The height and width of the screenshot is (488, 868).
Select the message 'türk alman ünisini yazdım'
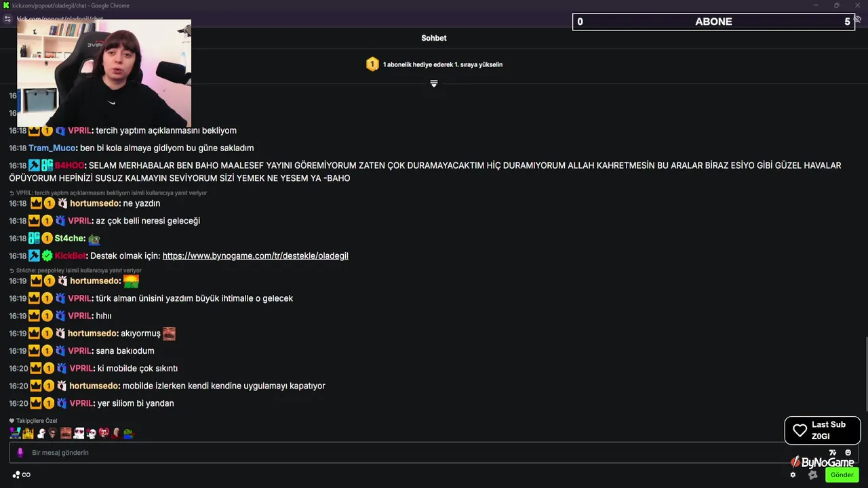[195, 298]
